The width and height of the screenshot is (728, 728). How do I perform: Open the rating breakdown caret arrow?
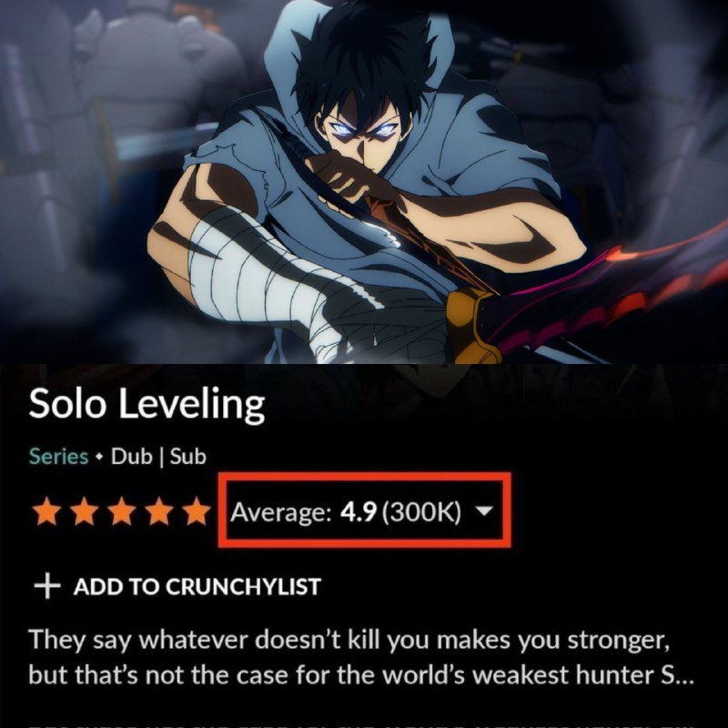(x=484, y=511)
